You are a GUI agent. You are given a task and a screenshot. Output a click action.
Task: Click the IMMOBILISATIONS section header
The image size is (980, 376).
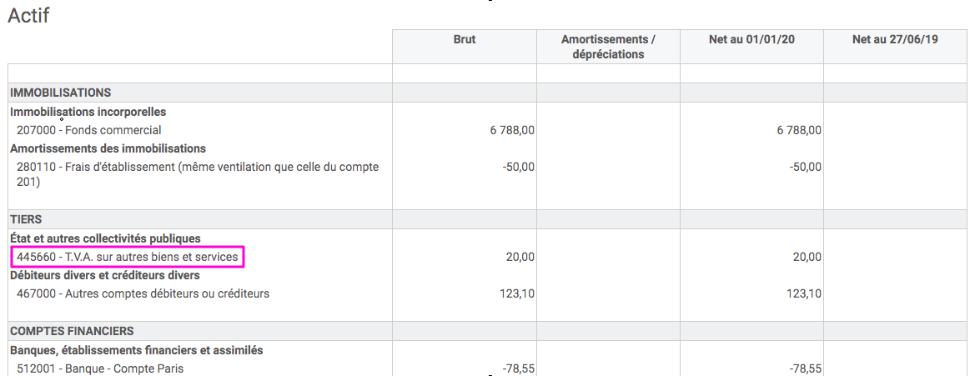pos(61,93)
